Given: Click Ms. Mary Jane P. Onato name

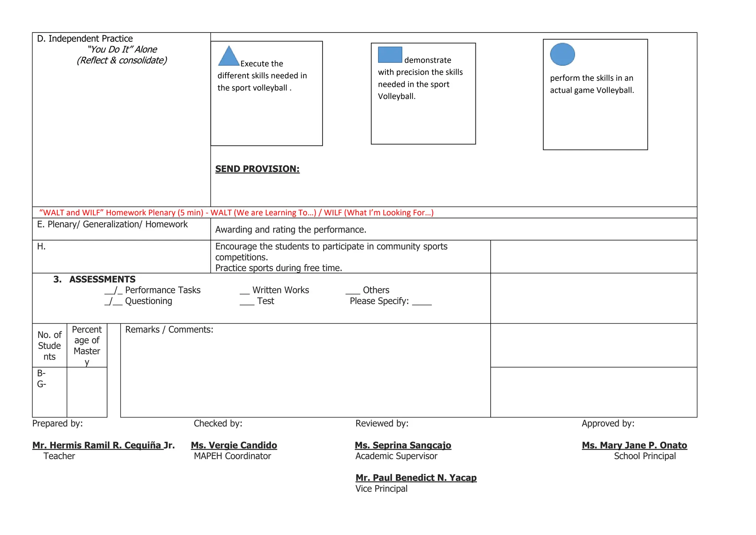Looking at the screenshot, I should [634, 445].
